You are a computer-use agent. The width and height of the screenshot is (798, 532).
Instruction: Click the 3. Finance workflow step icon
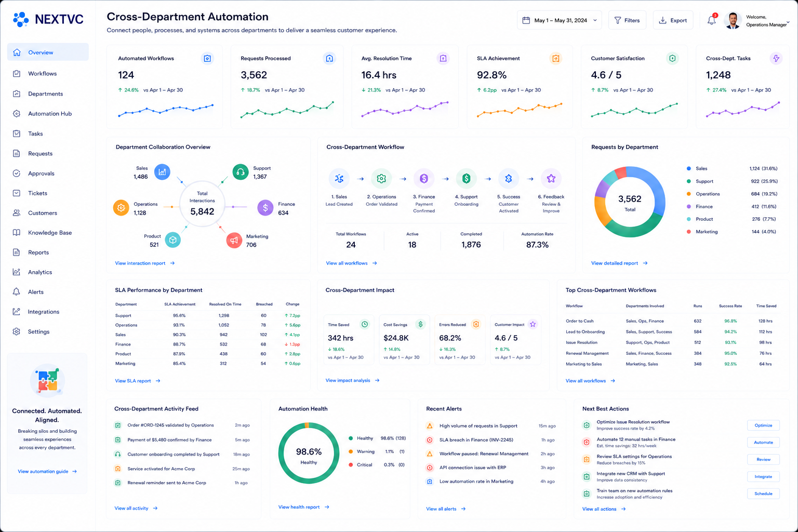tap(424, 179)
